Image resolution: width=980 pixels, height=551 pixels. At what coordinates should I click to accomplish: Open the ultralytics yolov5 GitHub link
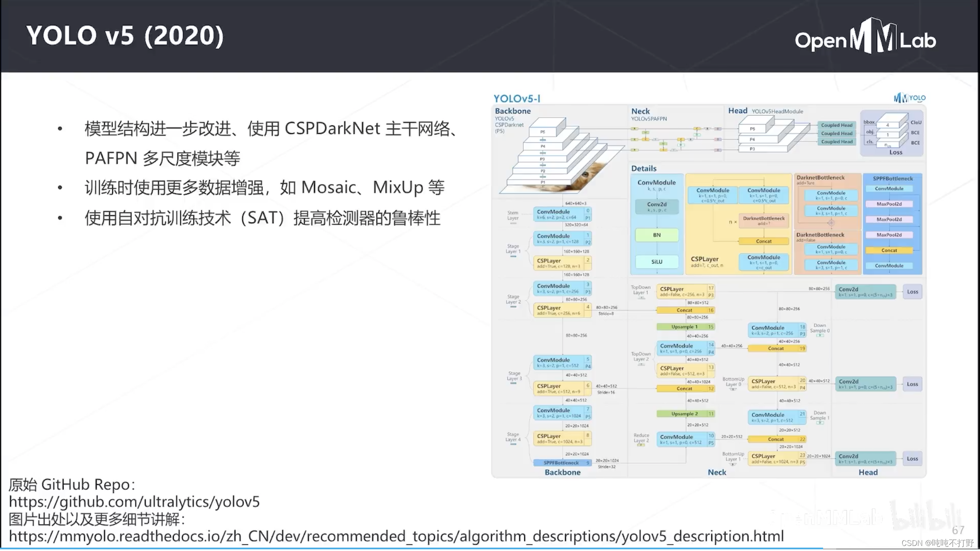coord(134,502)
